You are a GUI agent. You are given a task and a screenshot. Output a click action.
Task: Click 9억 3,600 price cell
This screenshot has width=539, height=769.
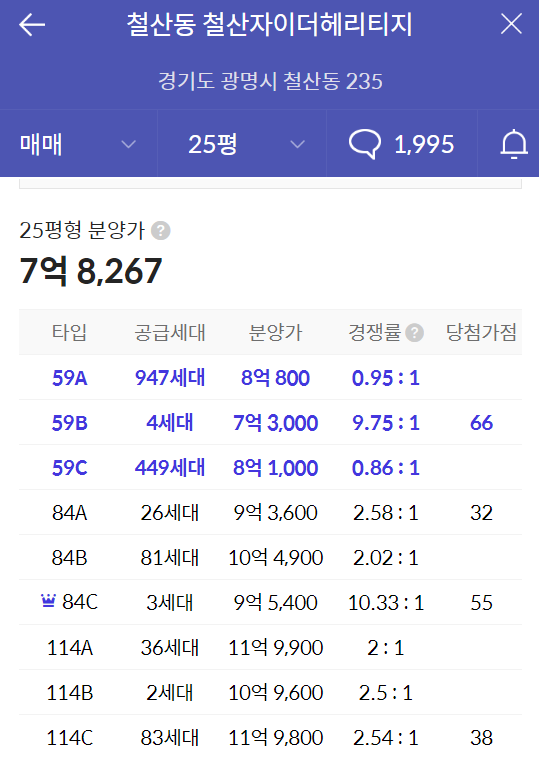275,513
